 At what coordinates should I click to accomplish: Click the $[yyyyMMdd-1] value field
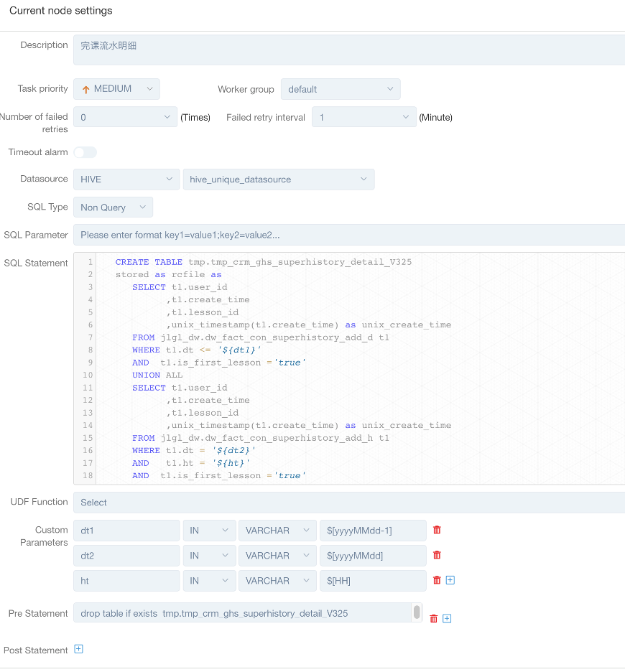pos(373,531)
